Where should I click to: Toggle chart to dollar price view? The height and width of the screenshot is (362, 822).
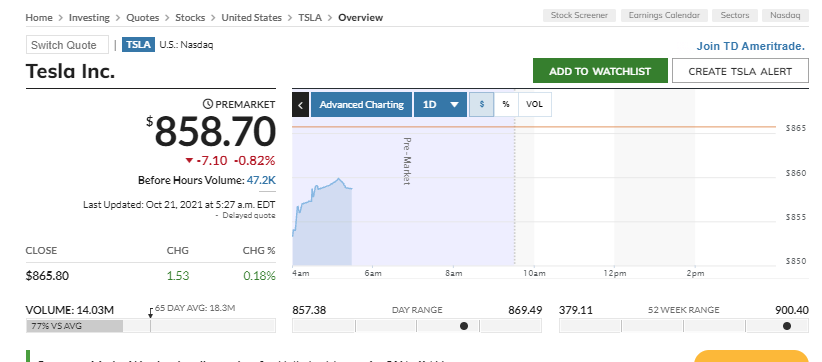[481, 104]
